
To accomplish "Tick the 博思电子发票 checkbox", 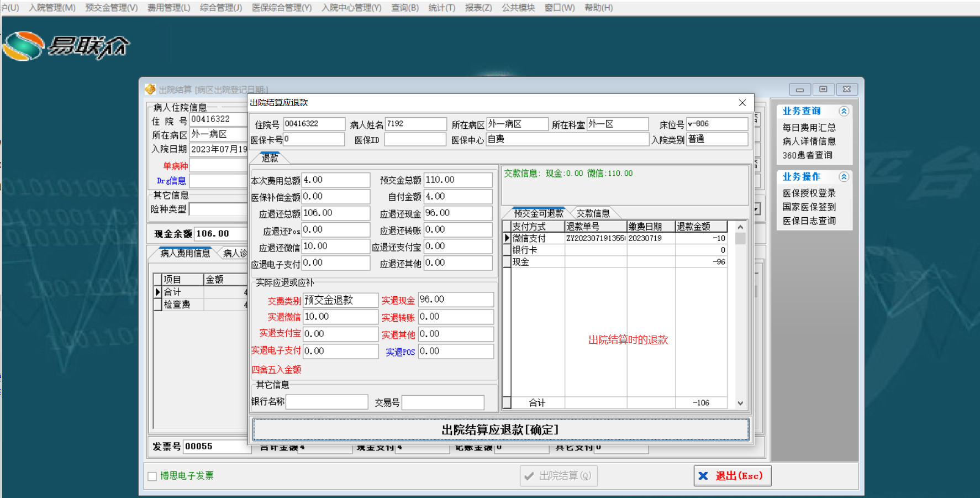I will tap(152, 476).
